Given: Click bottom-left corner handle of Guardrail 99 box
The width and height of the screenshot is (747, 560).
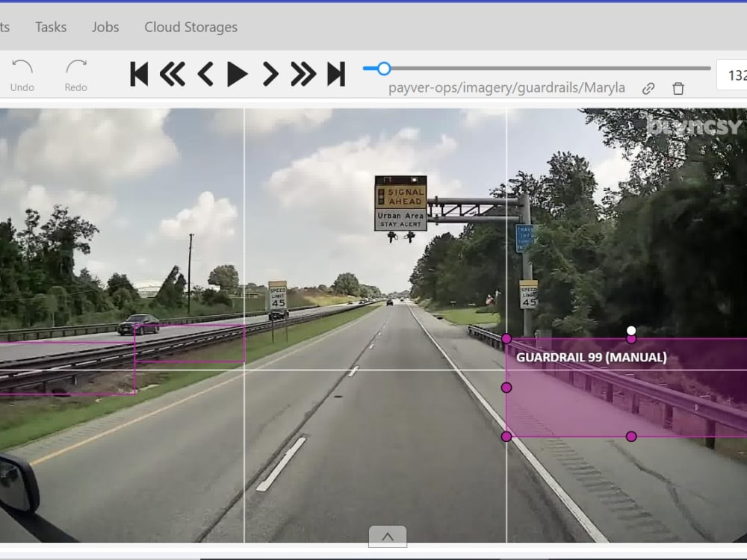Looking at the screenshot, I should 506,436.
